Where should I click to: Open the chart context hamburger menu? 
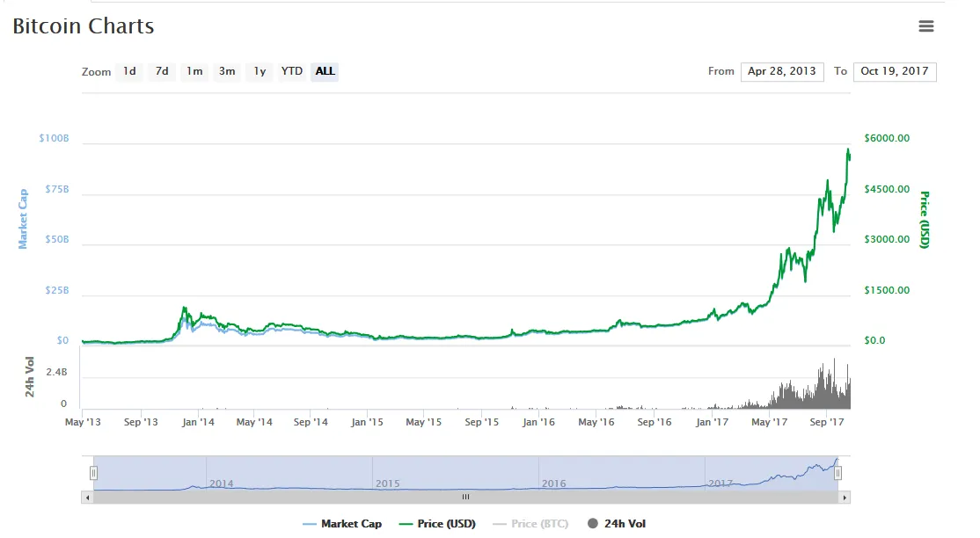(925, 26)
